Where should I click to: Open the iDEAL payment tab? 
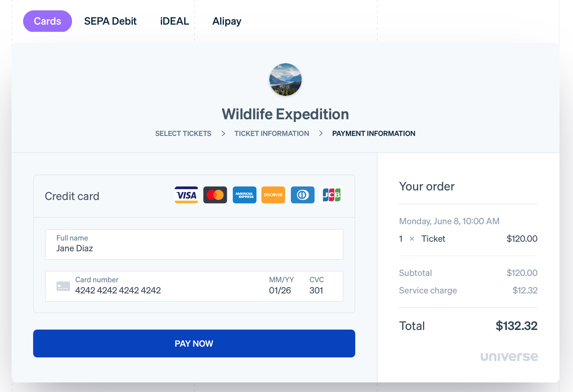174,21
